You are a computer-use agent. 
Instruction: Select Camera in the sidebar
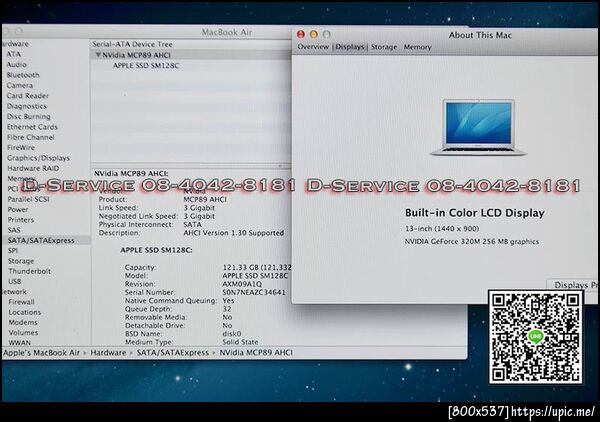(20, 85)
